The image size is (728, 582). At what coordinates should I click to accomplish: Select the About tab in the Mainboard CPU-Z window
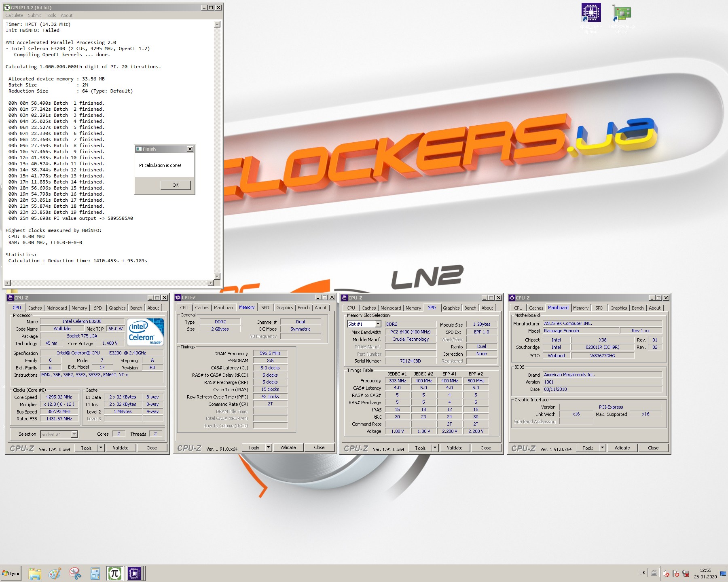(x=655, y=308)
